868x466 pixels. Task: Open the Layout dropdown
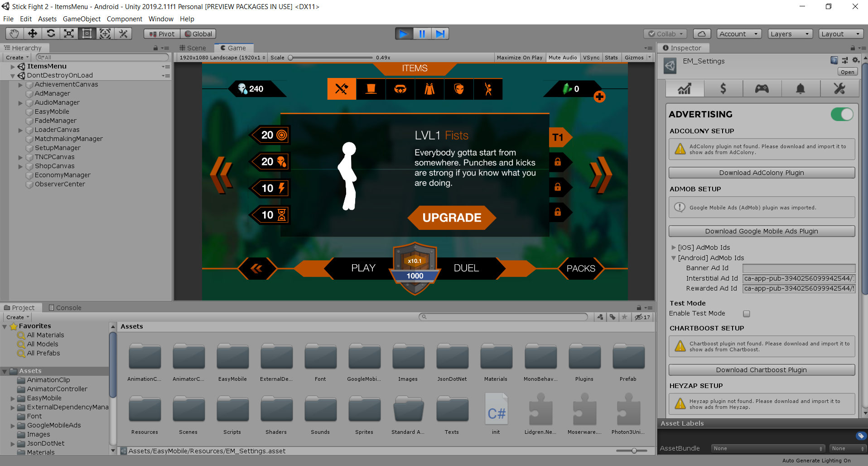point(841,34)
